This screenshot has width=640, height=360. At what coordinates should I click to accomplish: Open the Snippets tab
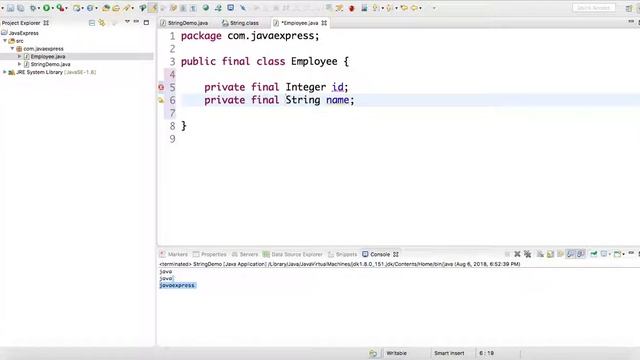point(342,254)
